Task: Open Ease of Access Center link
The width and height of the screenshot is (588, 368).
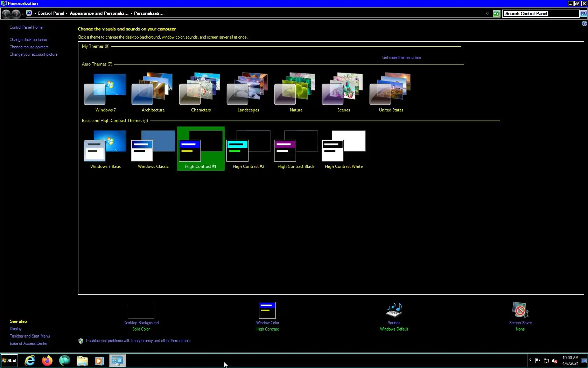Action: (x=29, y=343)
